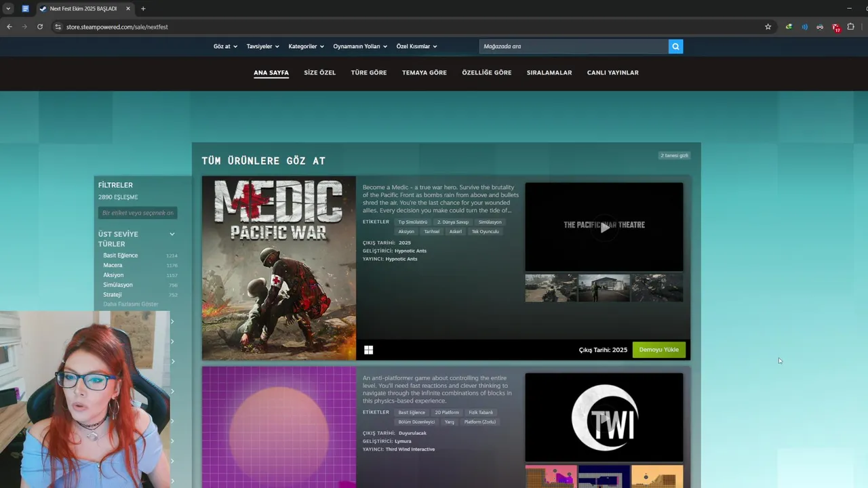Open the middle Medic screenshot thumbnail
The width and height of the screenshot is (868, 488).
point(604,288)
